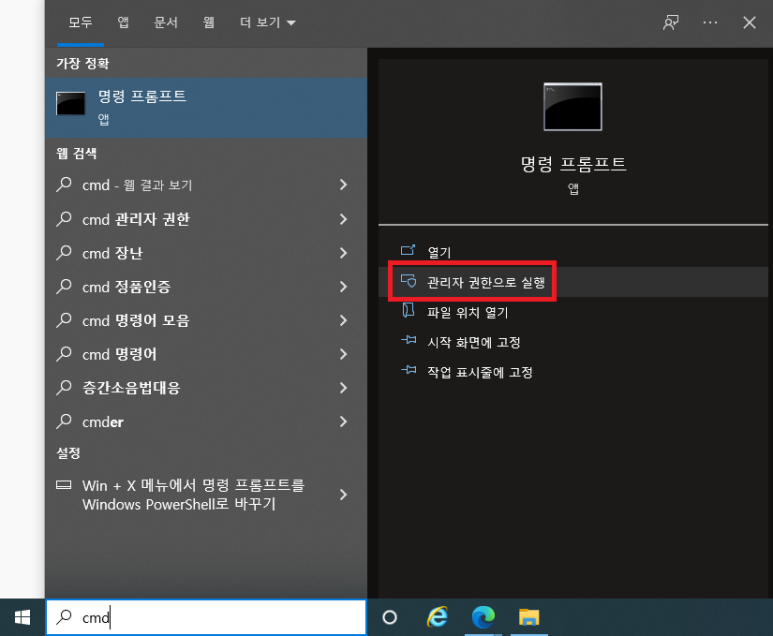Expand arrow for cmd 명령어 모음
This screenshot has height=636, width=773.
coord(344,320)
